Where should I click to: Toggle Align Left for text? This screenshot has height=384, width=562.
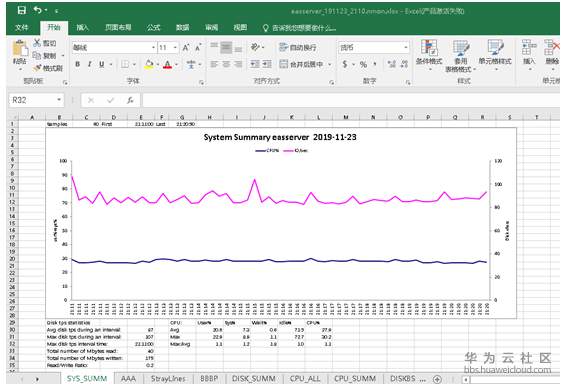click(214, 64)
